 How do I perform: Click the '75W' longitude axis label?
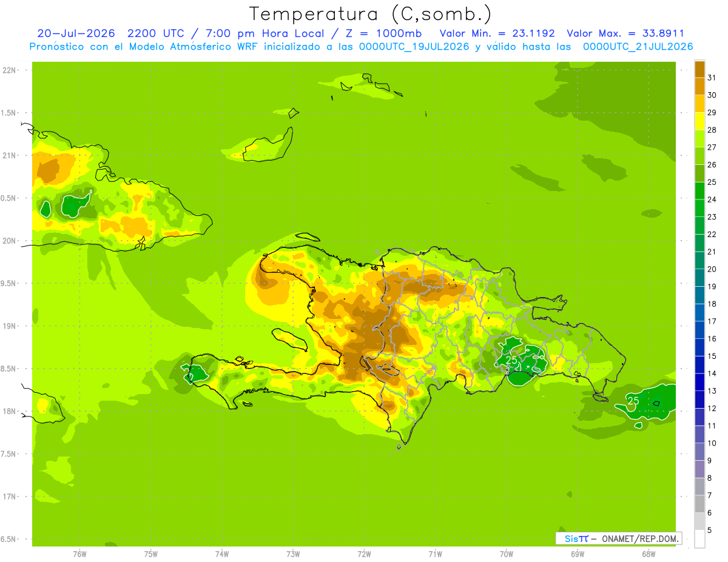click(x=150, y=554)
